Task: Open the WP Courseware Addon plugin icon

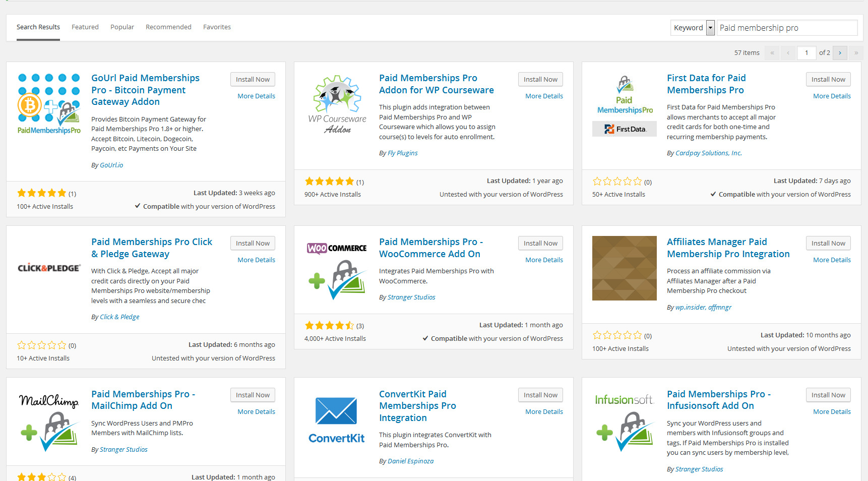Action: click(x=337, y=104)
